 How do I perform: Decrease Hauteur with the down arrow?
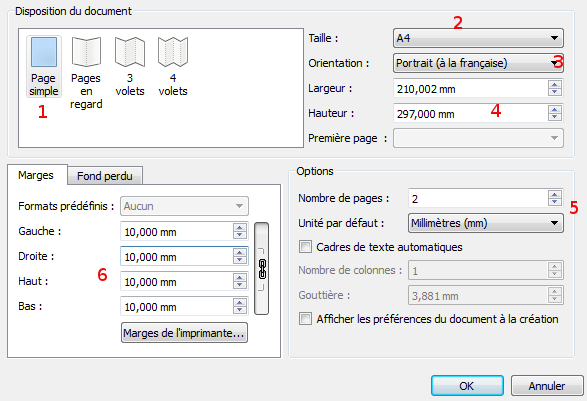[555, 118]
